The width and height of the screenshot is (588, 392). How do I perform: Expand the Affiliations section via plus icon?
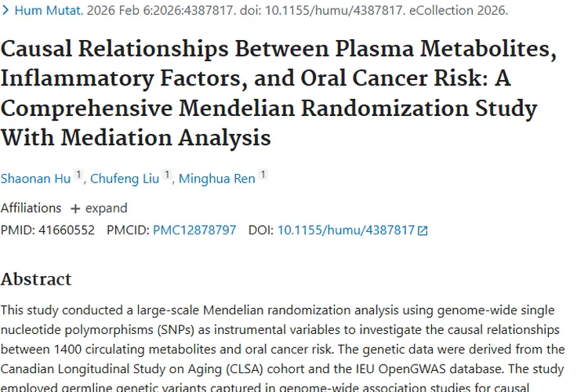[75, 209]
